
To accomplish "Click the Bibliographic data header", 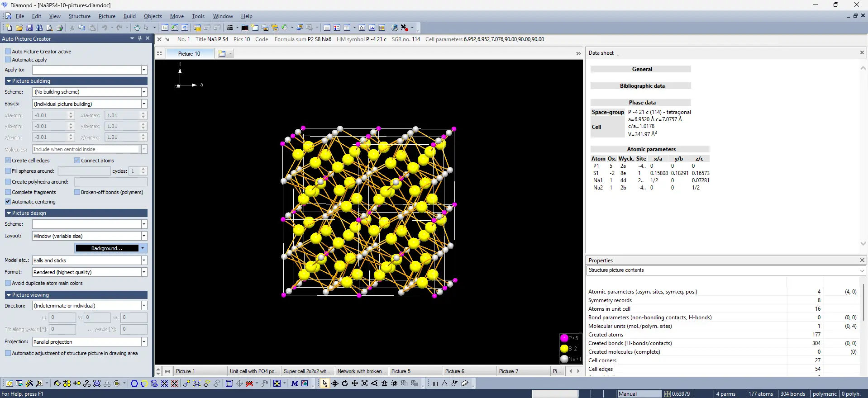I will pos(641,86).
